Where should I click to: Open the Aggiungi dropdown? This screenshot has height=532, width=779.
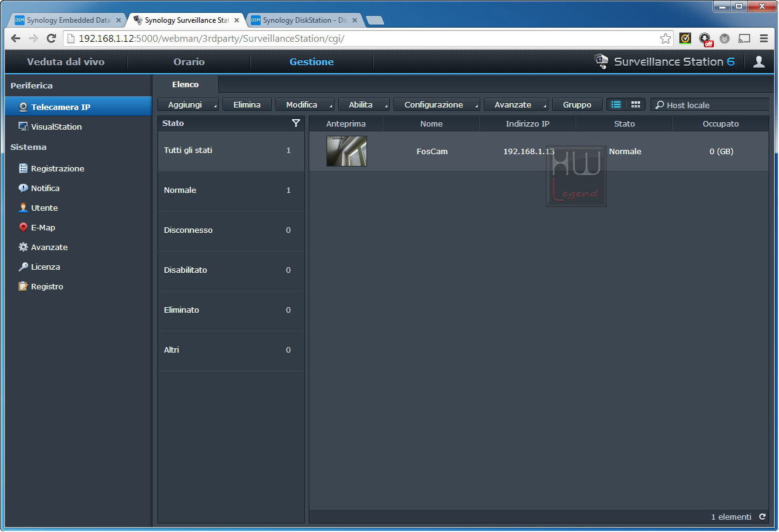[x=188, y=104]
